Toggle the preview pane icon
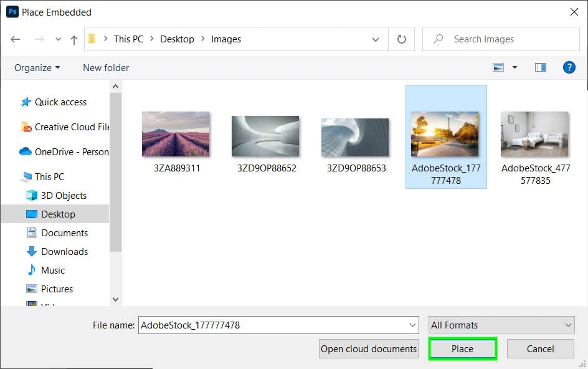This screenshot has height=369, width=588. 541,67
